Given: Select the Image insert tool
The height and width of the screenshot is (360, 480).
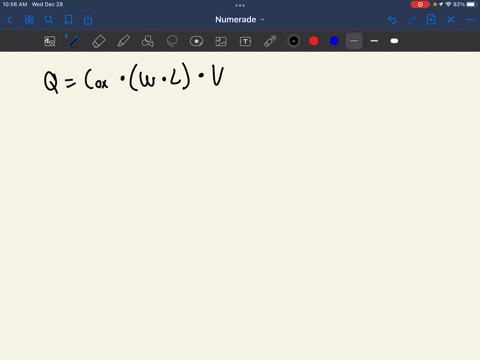Looking at the screenshot, I should click(x=221, y=41).
